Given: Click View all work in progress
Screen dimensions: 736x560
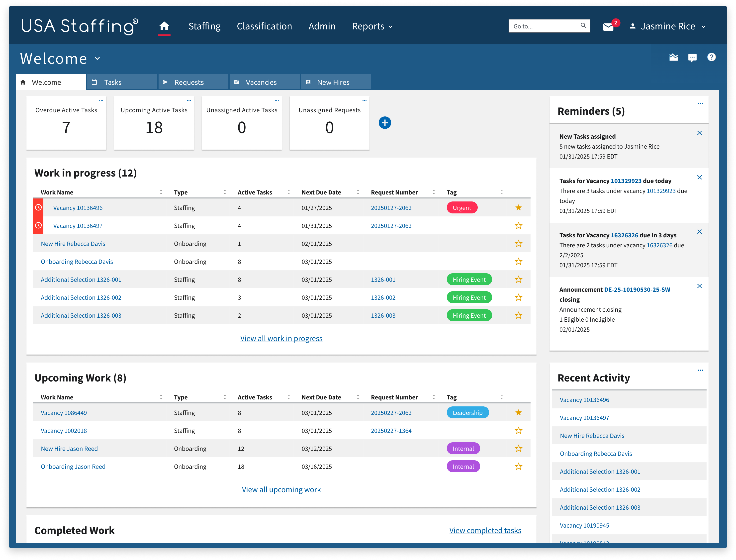Looking at the screenshot, I should 281,338.
